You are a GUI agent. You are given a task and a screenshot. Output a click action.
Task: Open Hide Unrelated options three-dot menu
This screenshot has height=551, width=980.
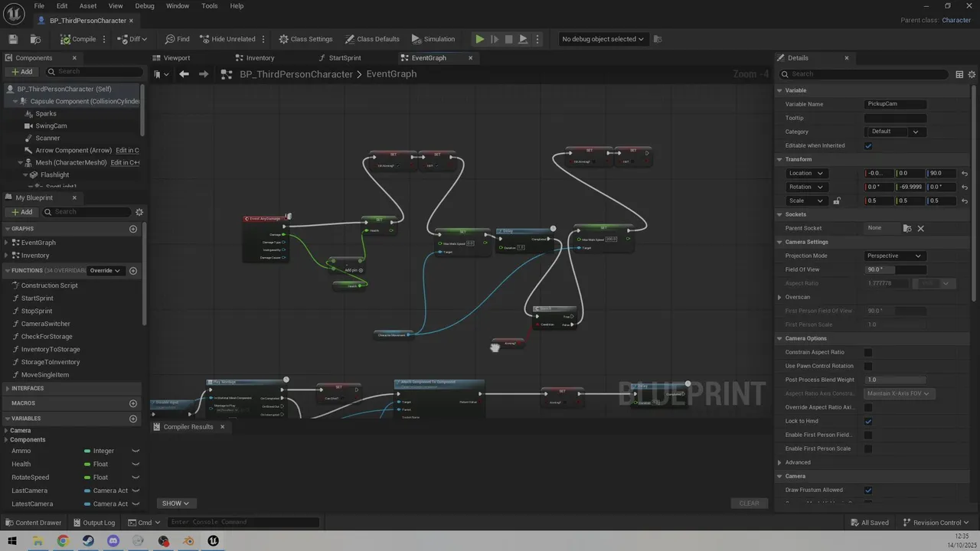(x=263, y=39)
